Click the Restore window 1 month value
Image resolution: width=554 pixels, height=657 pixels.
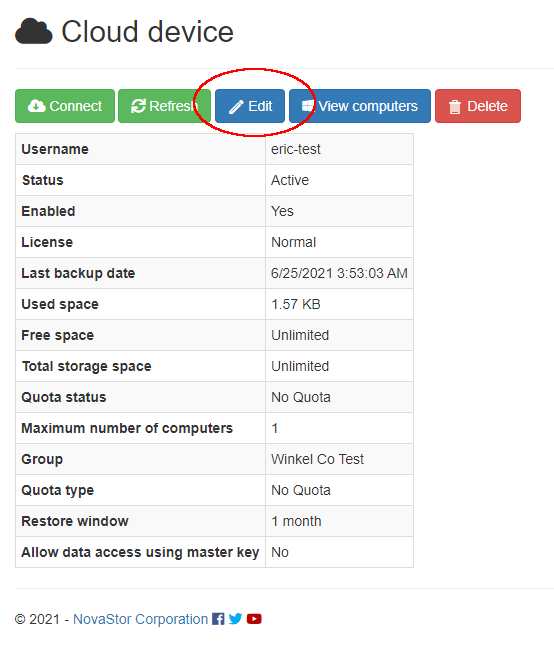coord(296,521)
